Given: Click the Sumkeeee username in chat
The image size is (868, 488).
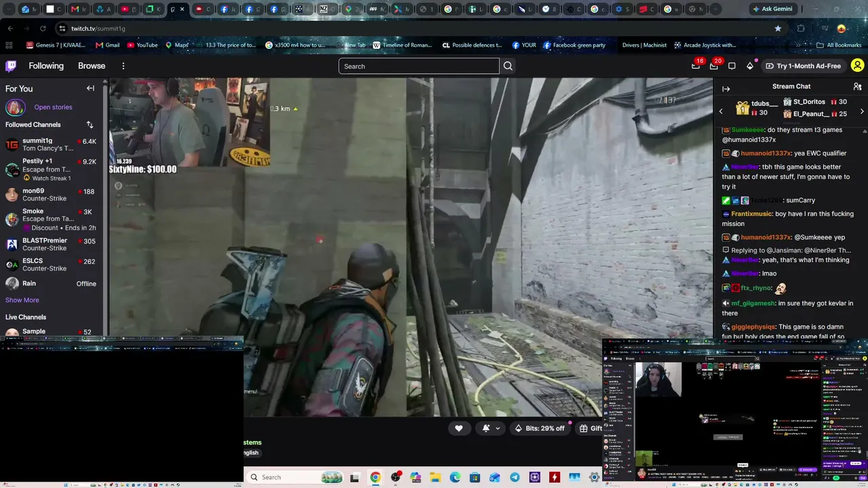Looking at the screenshot, I should point(747,129).
